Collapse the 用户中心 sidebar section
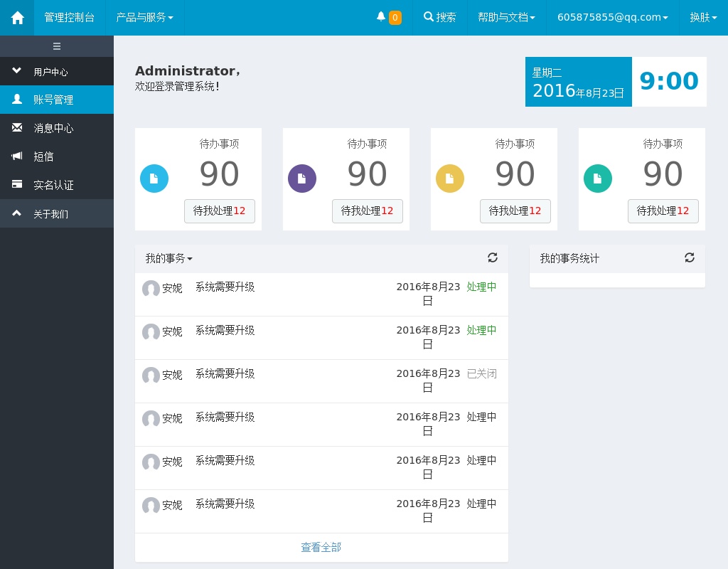Screen dimensions: 728x569 tap(50, 72)
